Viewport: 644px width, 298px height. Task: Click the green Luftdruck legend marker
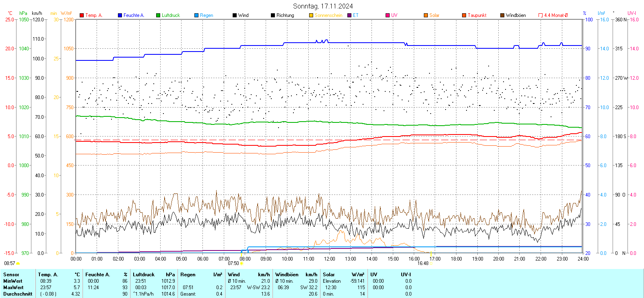[158, 15]
